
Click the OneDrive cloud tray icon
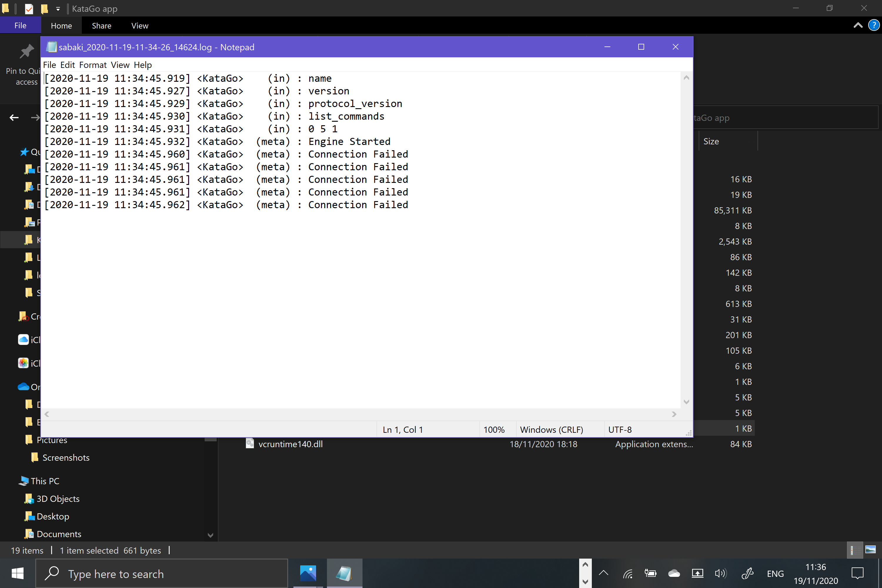pyautogui.click(x=674, y=573)
